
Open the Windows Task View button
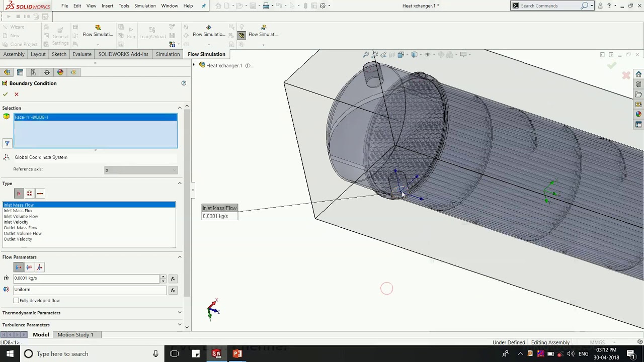[175, 354]
